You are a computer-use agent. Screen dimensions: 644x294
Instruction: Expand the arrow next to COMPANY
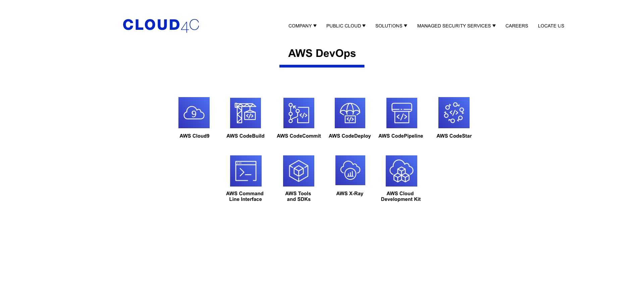coord(315,26)
